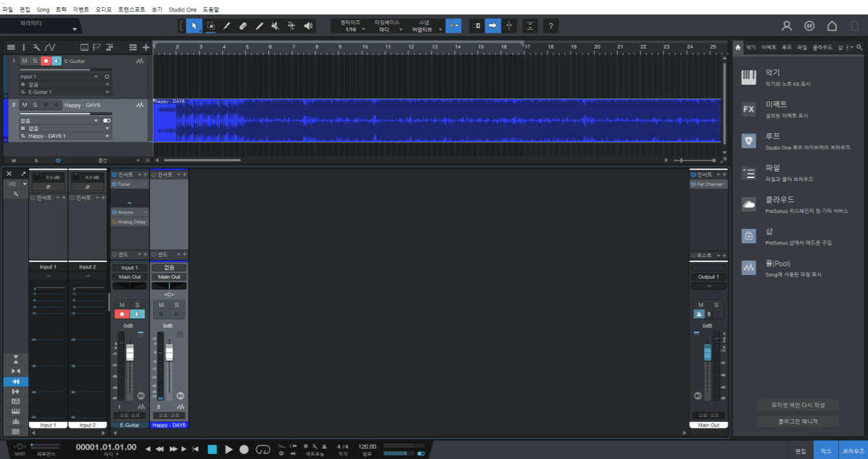Toggle input monitor on E-Guitar track

click(x=56, y=61)
